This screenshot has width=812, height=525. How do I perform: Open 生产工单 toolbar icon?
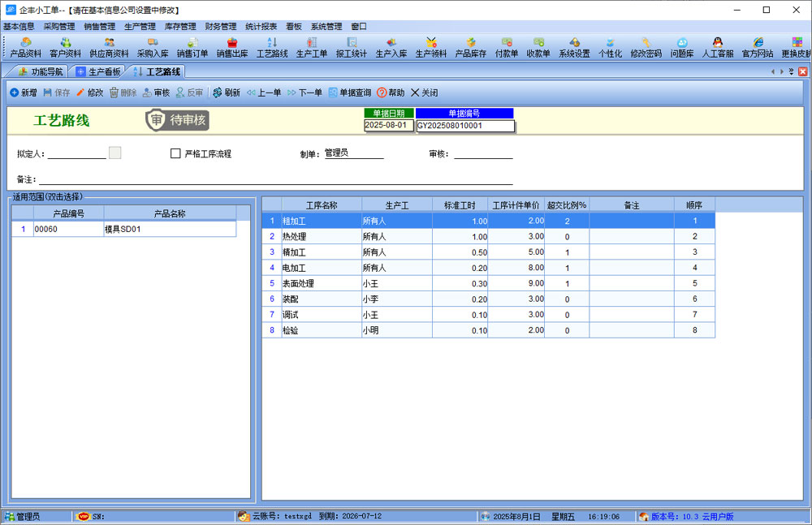coord(312,48)
